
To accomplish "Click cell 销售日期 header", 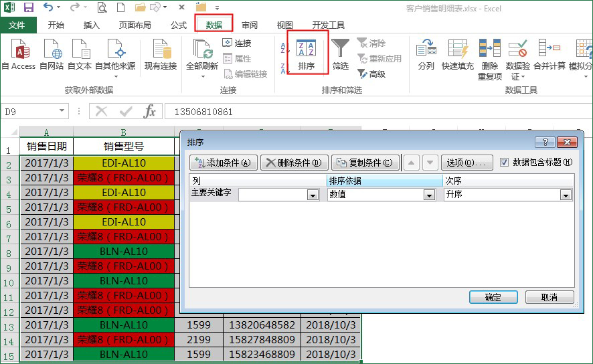I will 47,147.
